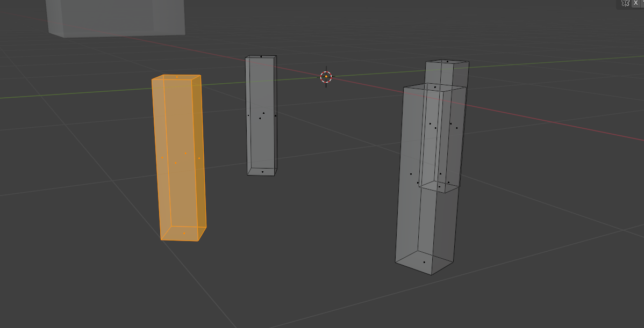
Task: Toggle X axis mirror button
Action: point(636,3)
